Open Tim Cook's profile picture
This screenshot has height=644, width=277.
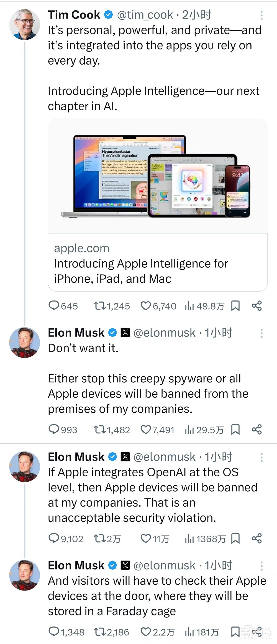[25, 24]
